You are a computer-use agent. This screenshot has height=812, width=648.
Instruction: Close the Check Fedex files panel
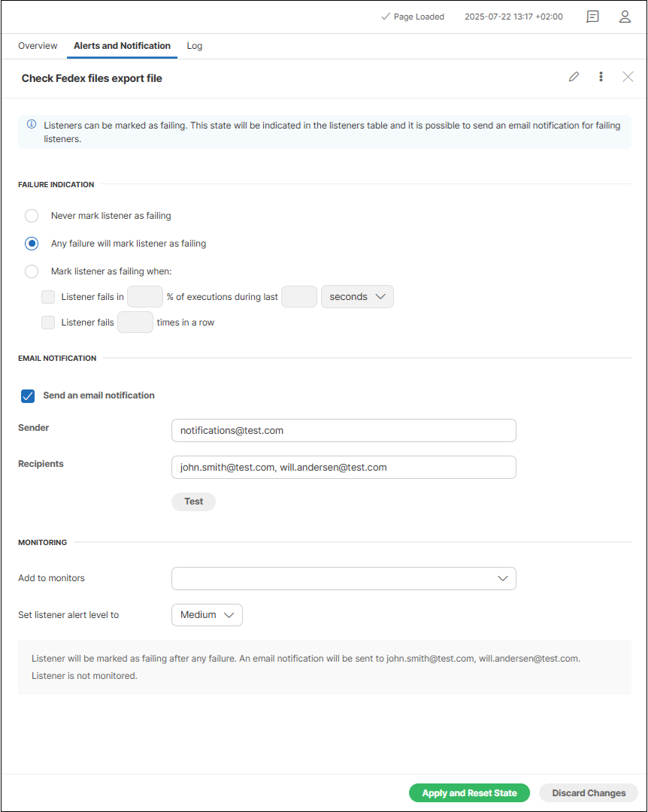[628, 77]
